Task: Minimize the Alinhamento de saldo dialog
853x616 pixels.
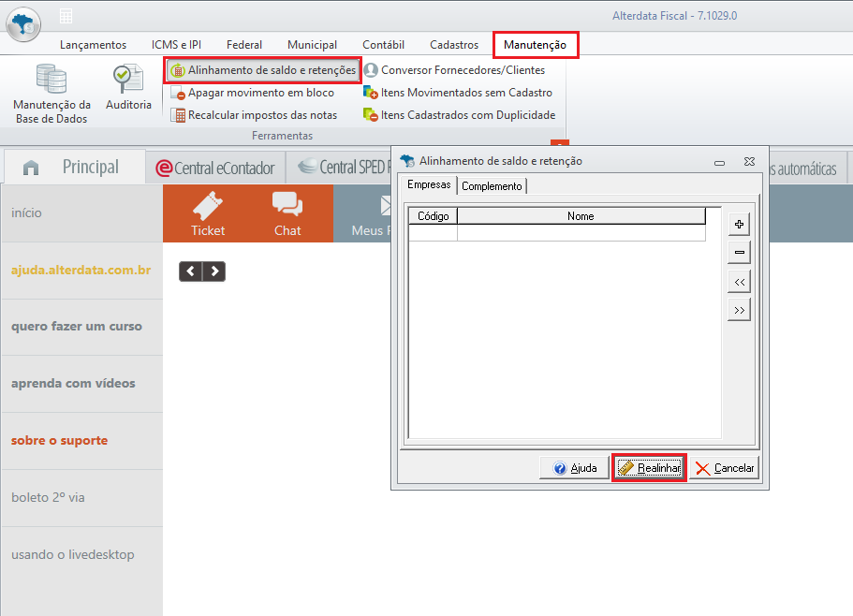Action: (720, 162)
